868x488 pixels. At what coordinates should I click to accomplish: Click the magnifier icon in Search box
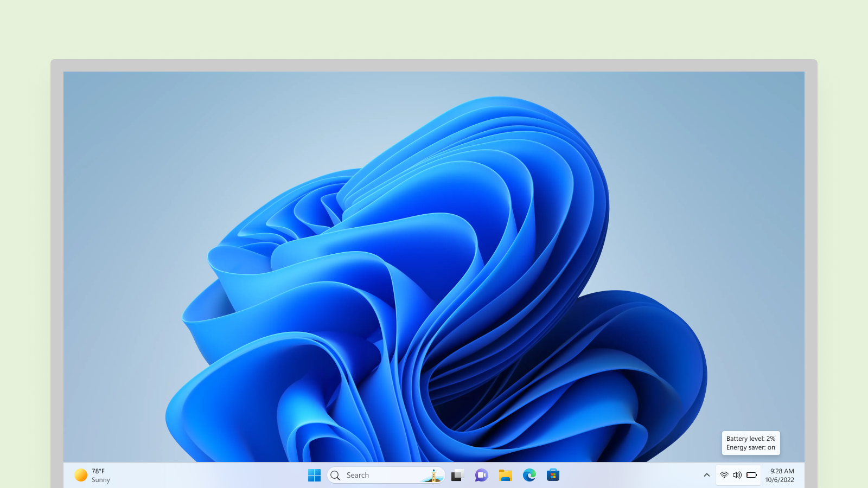point(335,475)
